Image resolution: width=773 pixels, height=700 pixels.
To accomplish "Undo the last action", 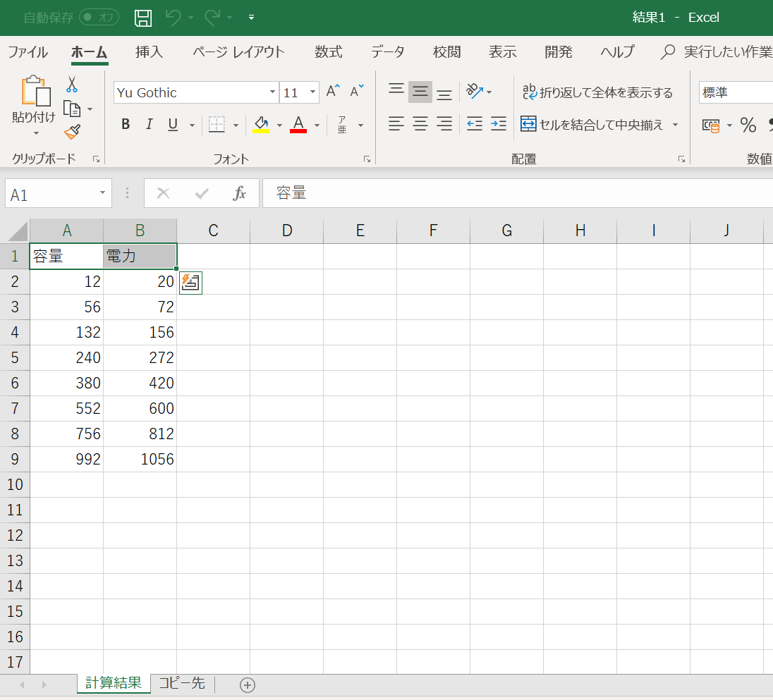I will (174, 18).
